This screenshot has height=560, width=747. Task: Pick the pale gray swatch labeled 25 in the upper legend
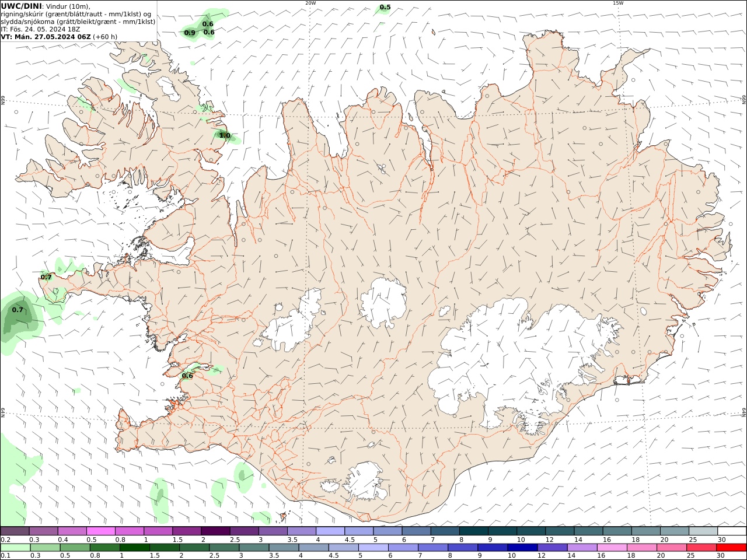pos(703,531)
